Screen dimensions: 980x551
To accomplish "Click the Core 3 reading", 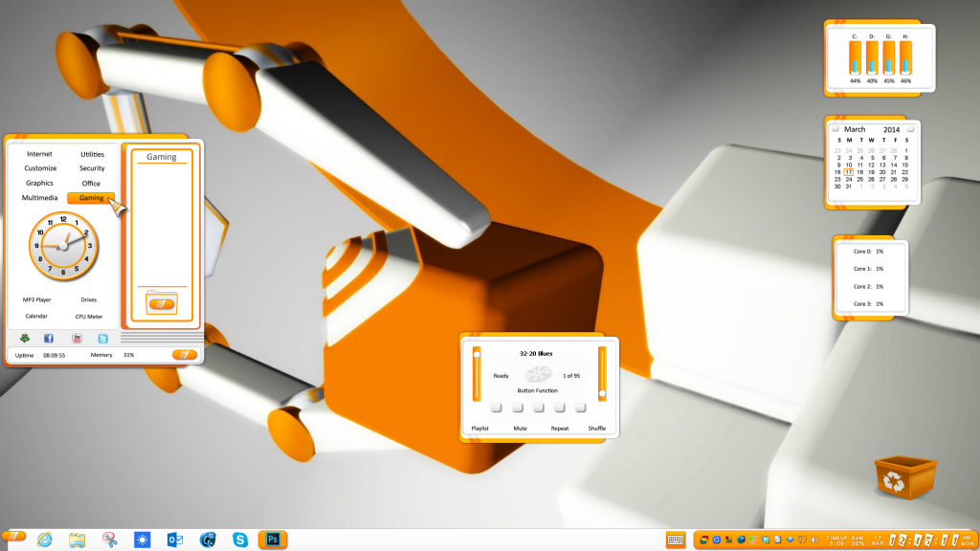I will pyautogui.click(x=869, y=303).
